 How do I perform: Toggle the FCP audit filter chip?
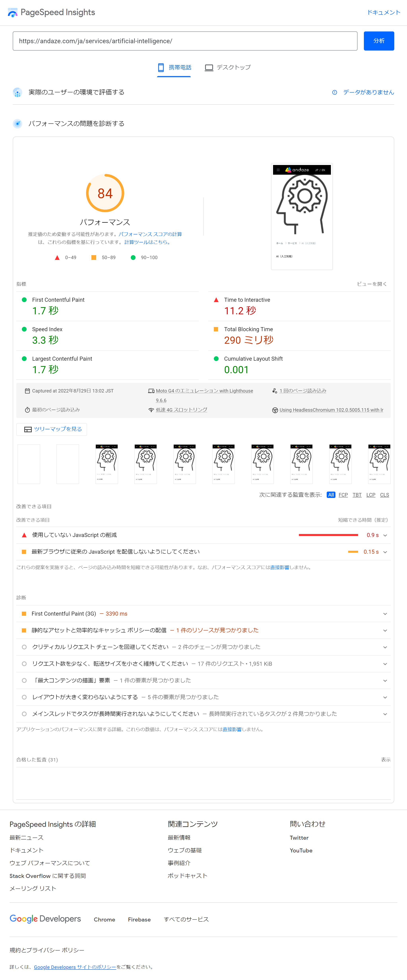click(x=343, y=495)
